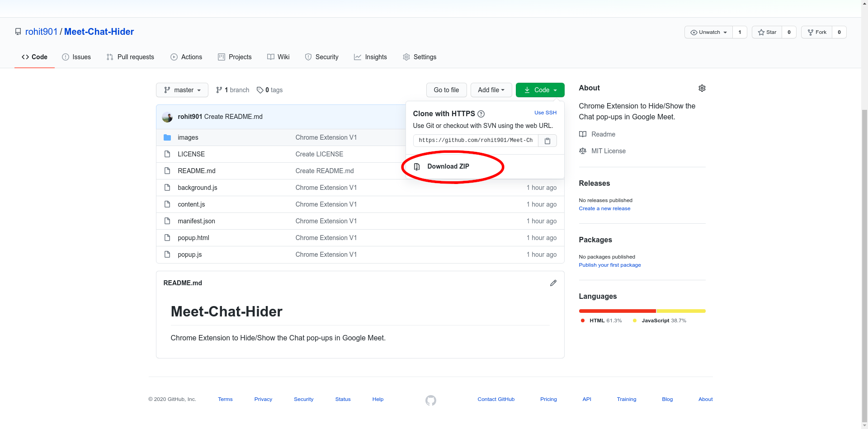Screen dimensions: 868x429
Task: Click the scales icon beside MIT License
Action: pos(583,151)
